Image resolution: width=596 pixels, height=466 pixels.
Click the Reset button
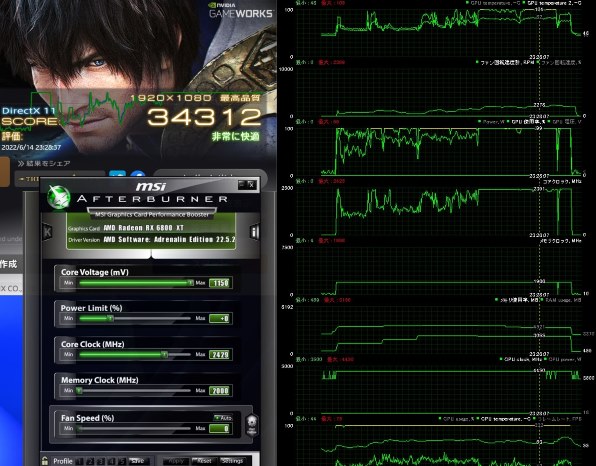click(x=204, y=461)
